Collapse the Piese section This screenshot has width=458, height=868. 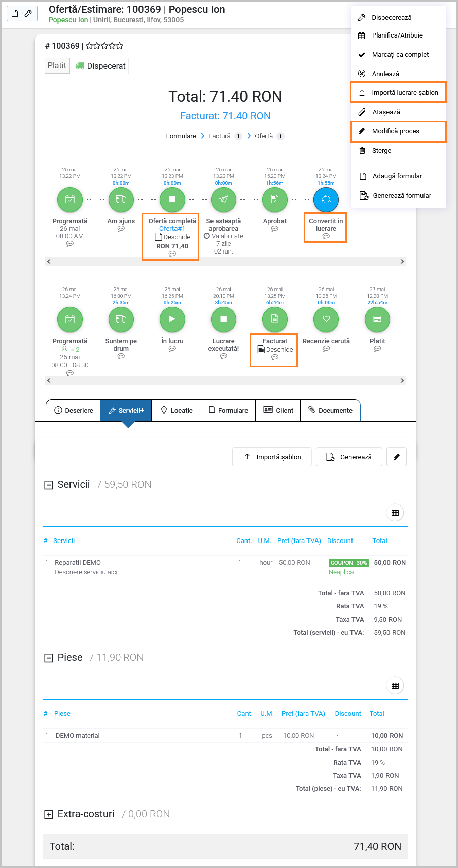pos(49,658)
